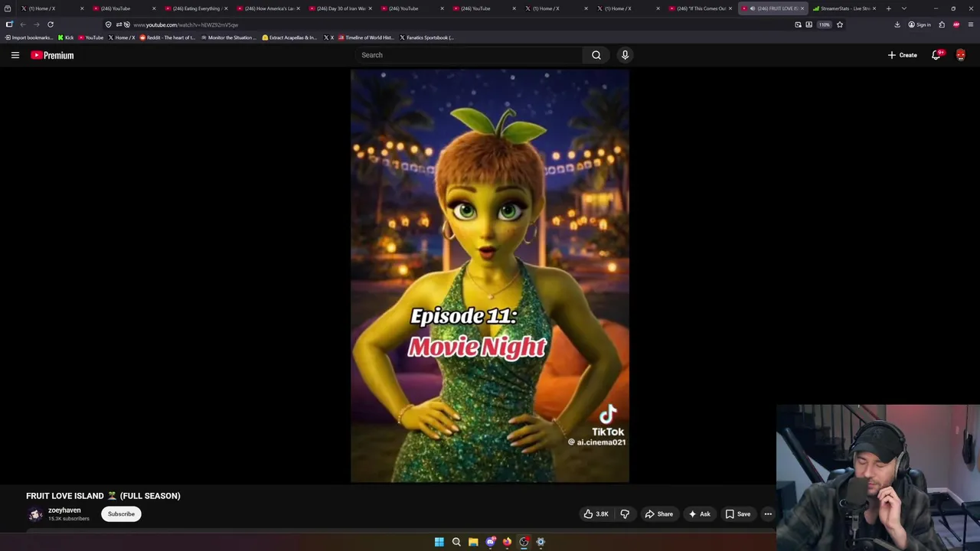The height and width of the screenshot is (551, 980).
Task: Expand the list all tabs dropdown
Action: point(904,8)
